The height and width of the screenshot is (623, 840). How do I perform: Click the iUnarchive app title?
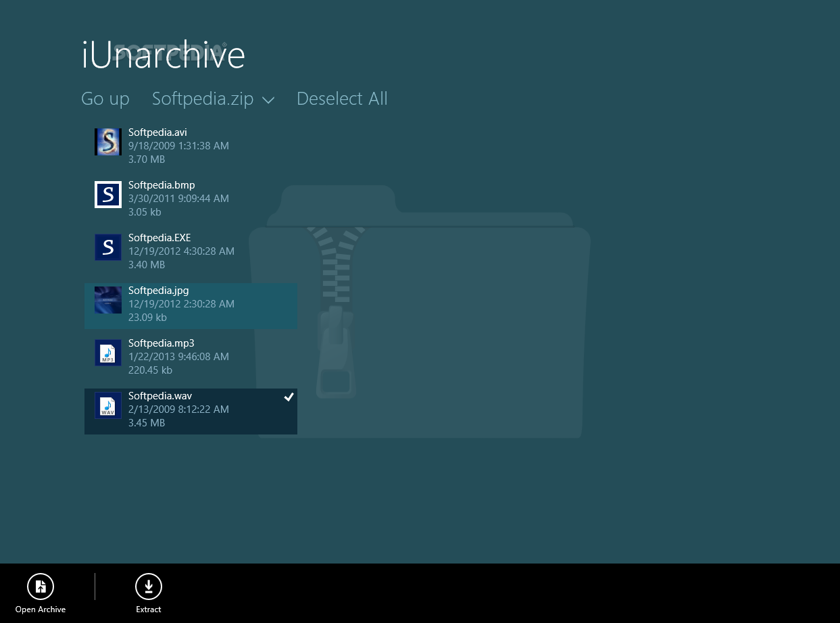pos(163,55)
